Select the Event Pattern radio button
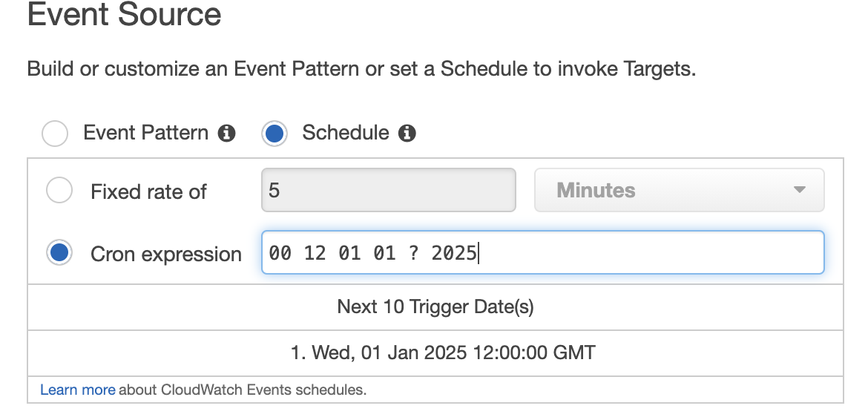The height and width of the screenshot is (420, 868). pos(55,134)
